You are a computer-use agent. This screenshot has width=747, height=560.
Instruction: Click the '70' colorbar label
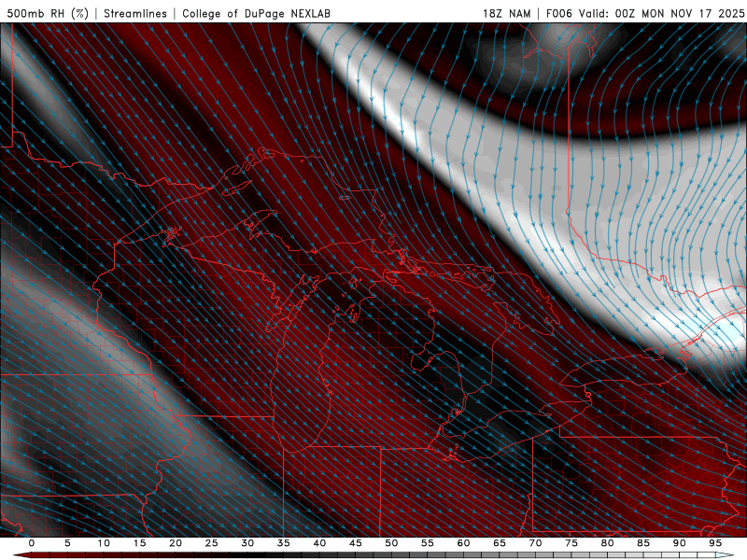coord(535,543)
